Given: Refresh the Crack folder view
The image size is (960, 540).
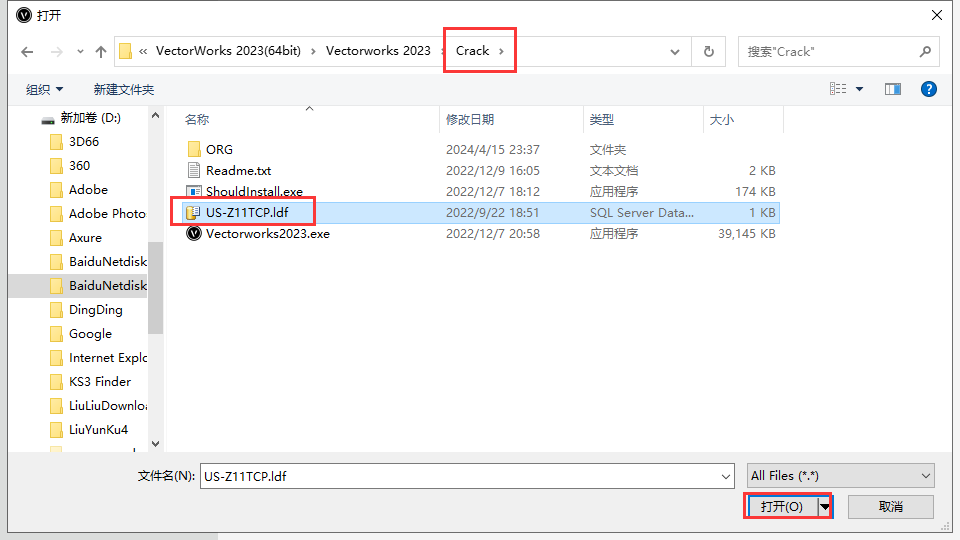Looking at the screenshot, I should (709, 52).
